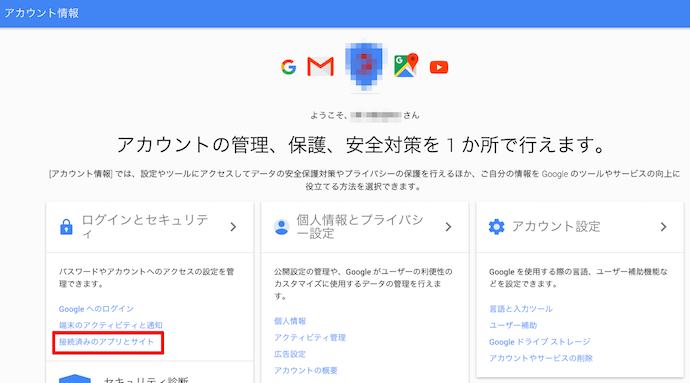Open the Google へのログイン link
This screenshot has height=383, width=690.
96,309
